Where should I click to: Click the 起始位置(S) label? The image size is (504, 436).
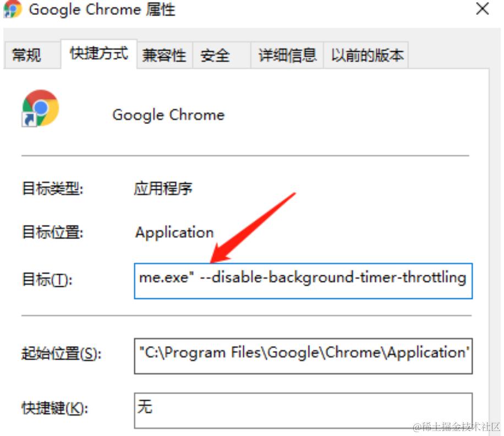pos(62,353)
